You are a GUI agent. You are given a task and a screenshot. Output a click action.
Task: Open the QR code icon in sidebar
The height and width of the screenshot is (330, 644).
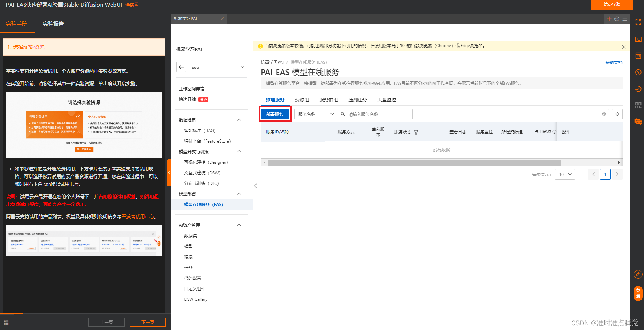(638, 105)
